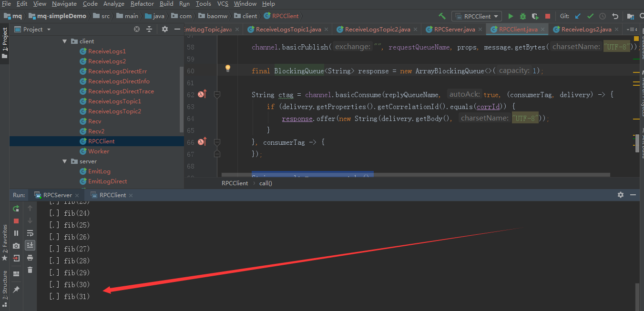The height and width of the screenshot is (311, 644).
Task: Click the lambda gutter icon on line 66
Action: point(202,142)
